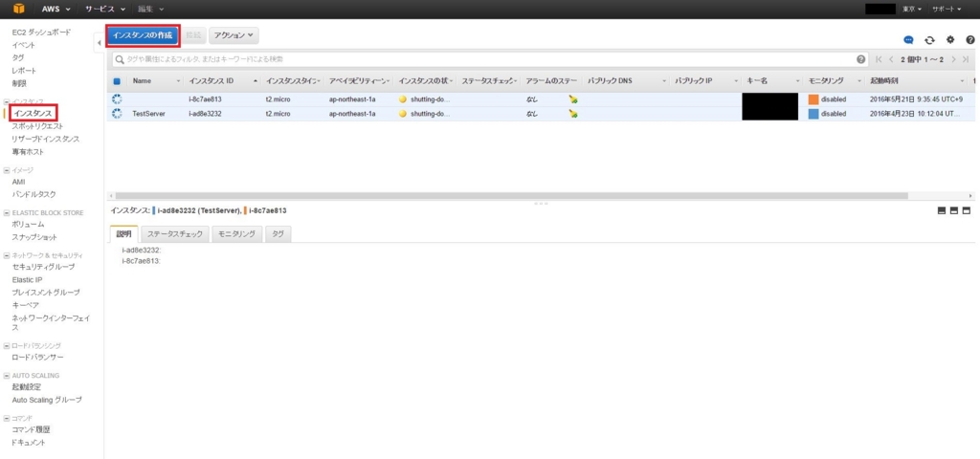The image size is (980, 459).
Task: Maximize the details pane layout icon
Action: pyautogui.click(x=967, y=211)
